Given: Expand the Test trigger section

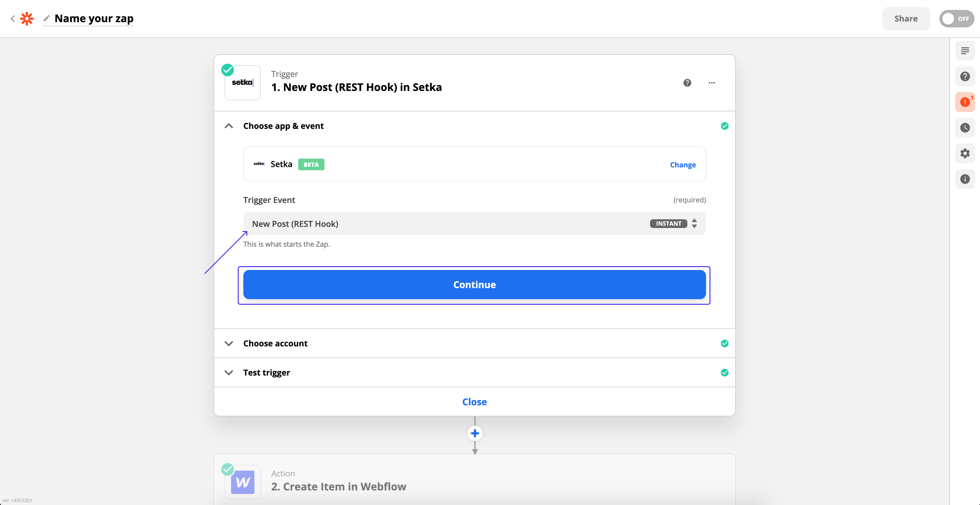Looking at the screenshot, I should [229, 373].
